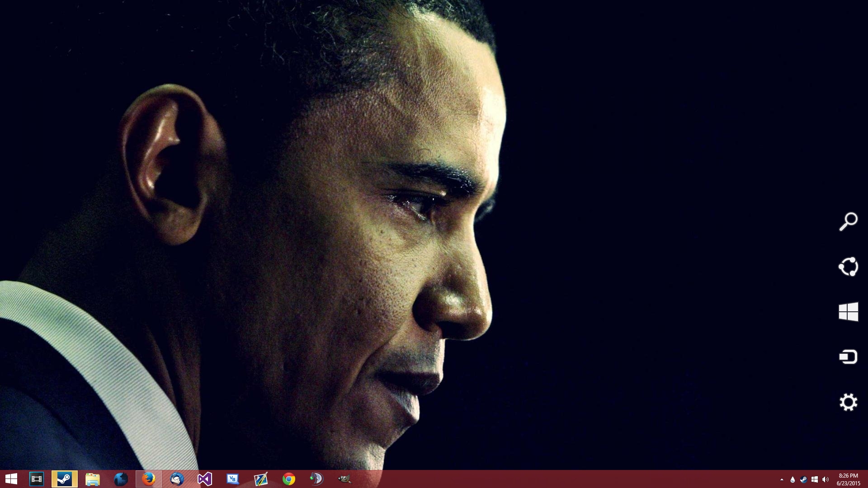
Task: Launch the film strip video app on taskbar
Action: point(36,479)
